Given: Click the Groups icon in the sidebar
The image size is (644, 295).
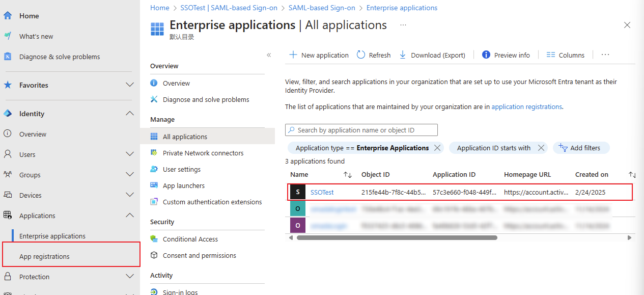Looking at the screenshot, I should (8, 175).
